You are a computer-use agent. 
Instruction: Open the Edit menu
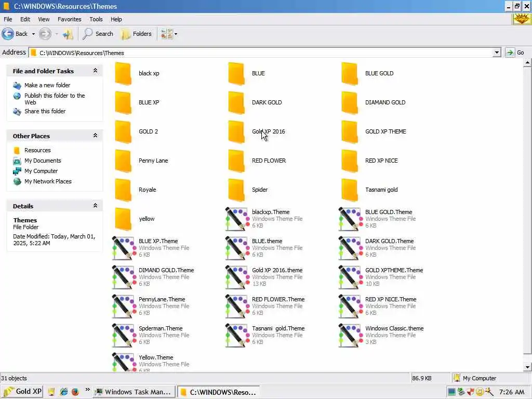[x=25, y=19]
